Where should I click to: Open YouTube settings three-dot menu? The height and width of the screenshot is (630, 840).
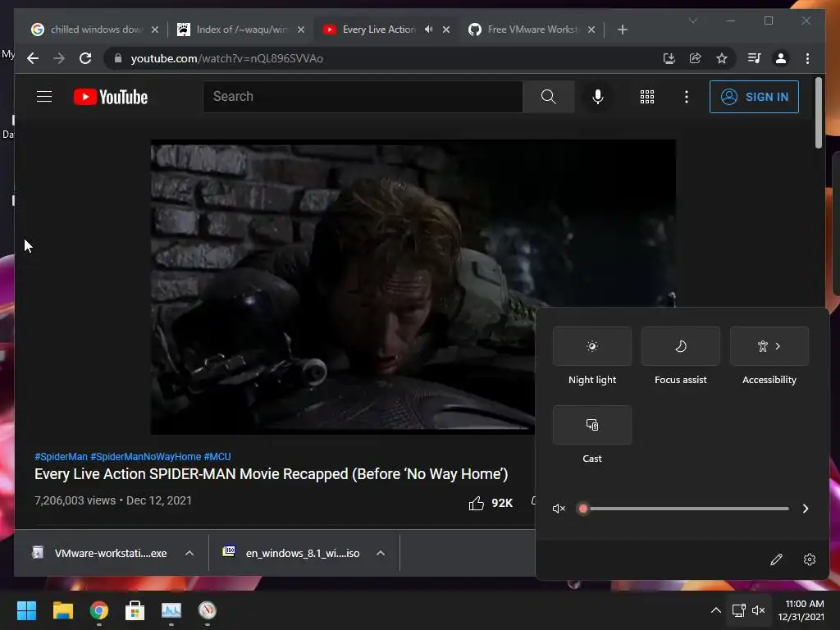coord(687,97)
